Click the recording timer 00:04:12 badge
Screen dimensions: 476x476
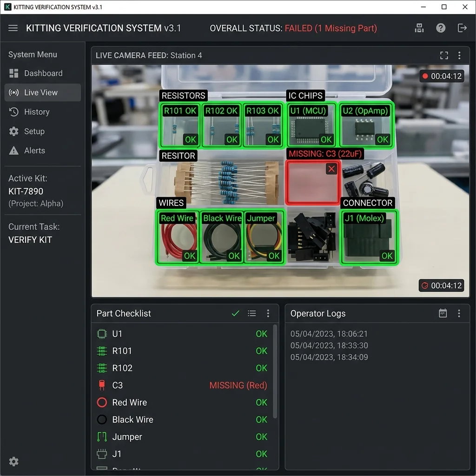pos(442,76)
